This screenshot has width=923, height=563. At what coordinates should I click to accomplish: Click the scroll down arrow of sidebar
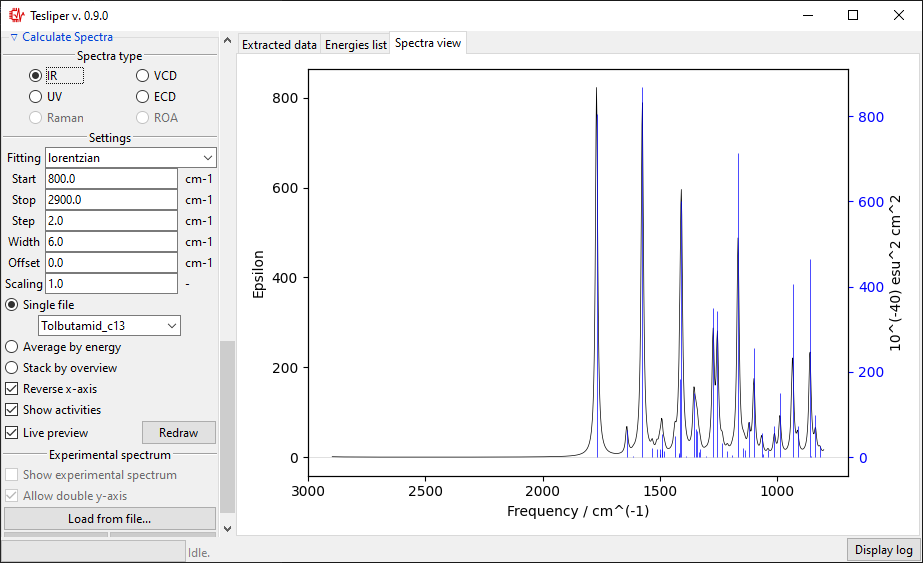pos(228,529)
